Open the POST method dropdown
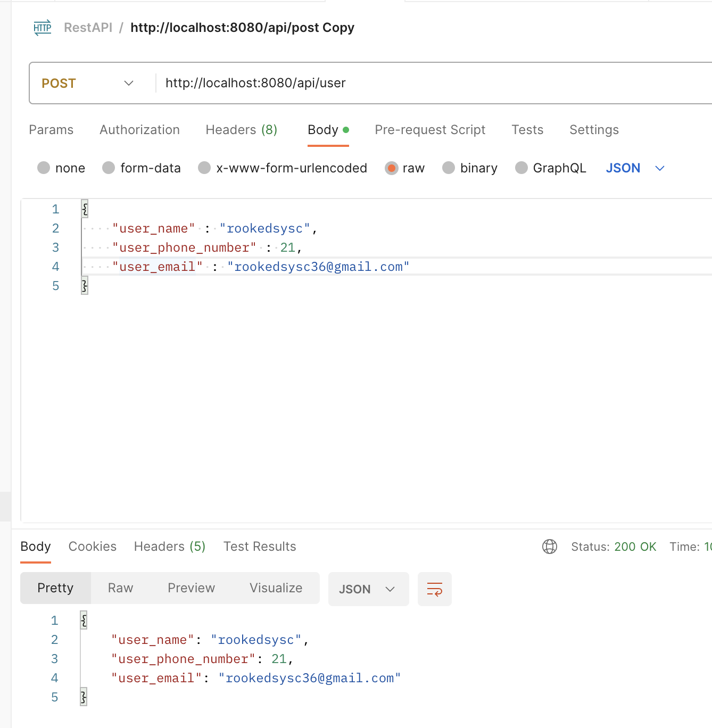Image resolution: width=712 pixels, height=728 pixels. click(x=88, y=83)
